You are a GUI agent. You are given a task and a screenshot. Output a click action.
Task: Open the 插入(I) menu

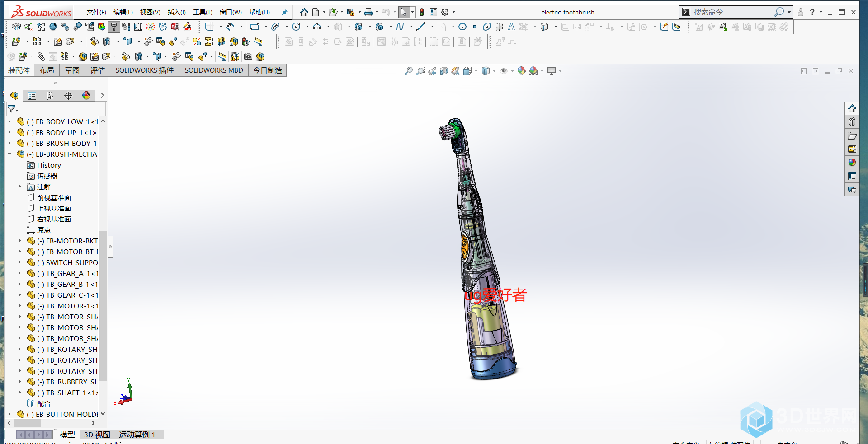coord(176,12)
